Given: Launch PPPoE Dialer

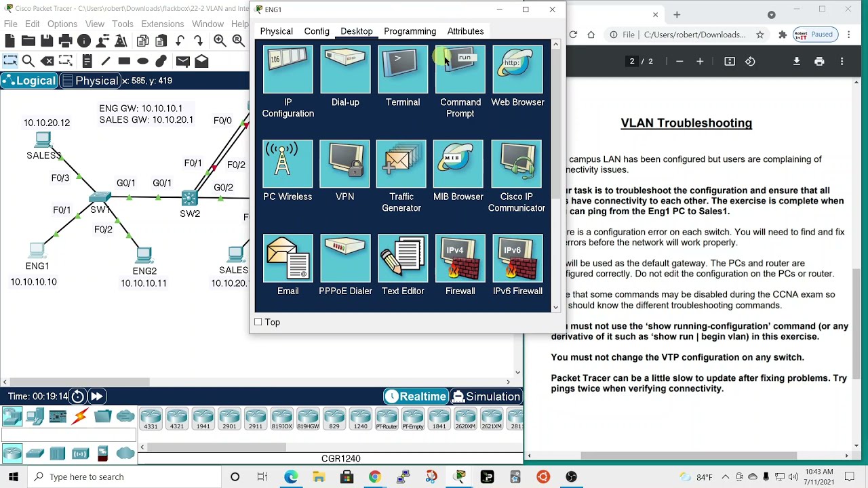Looking at the screenshot, I should (345, 258).
